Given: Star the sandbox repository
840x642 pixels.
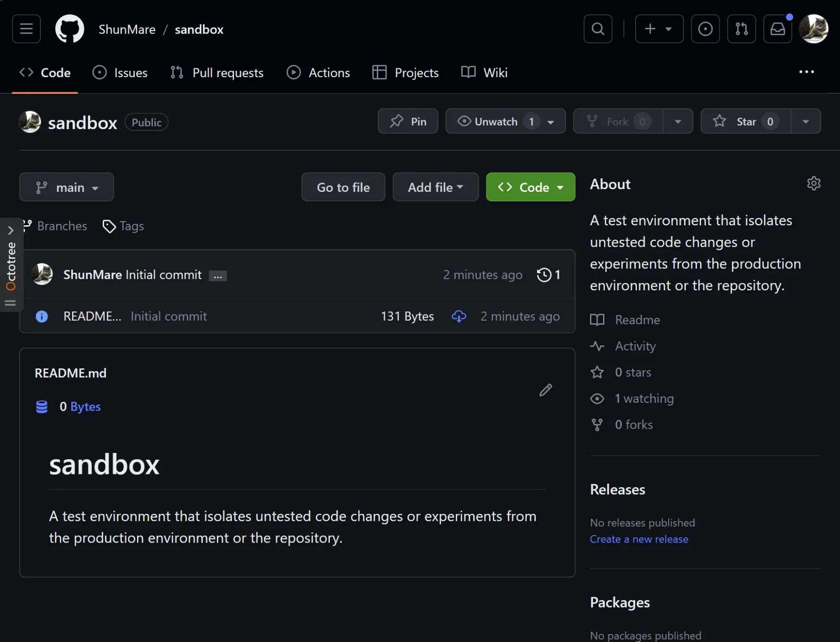Looking at the screenshot, I should (x=746, y=121).
